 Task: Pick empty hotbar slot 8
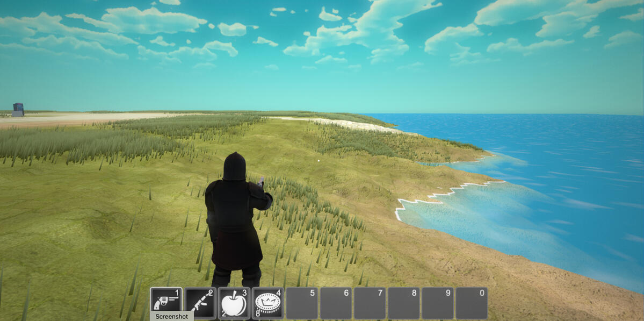click(x=404, y=303)
